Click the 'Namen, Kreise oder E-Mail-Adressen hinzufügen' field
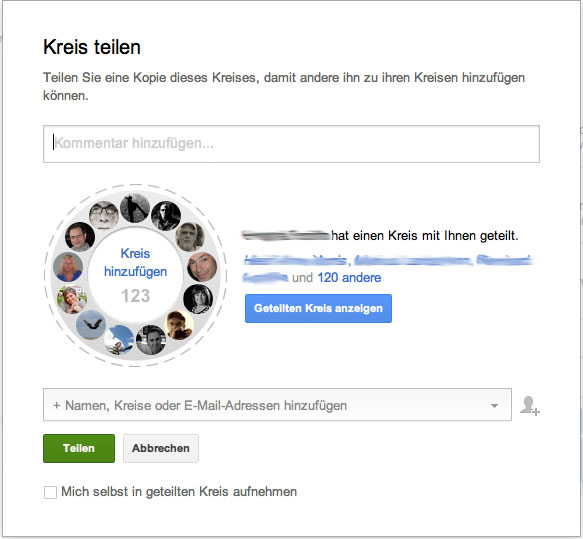 click(x=277, y=405)
